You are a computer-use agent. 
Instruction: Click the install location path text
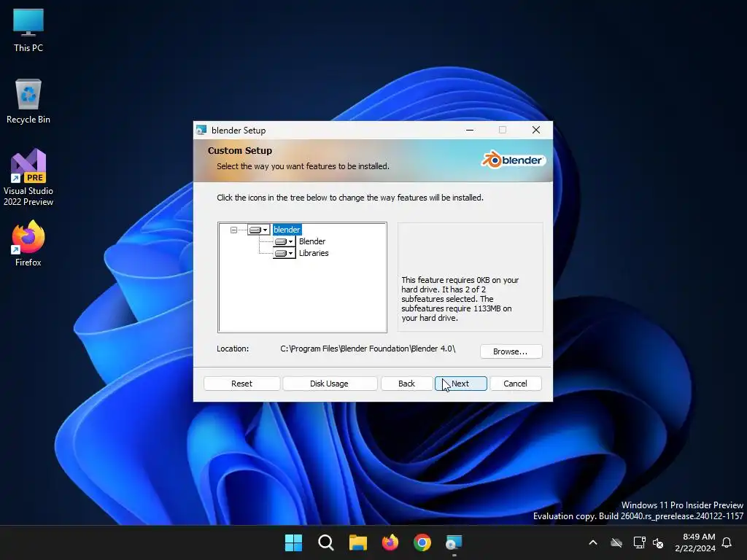368,349
